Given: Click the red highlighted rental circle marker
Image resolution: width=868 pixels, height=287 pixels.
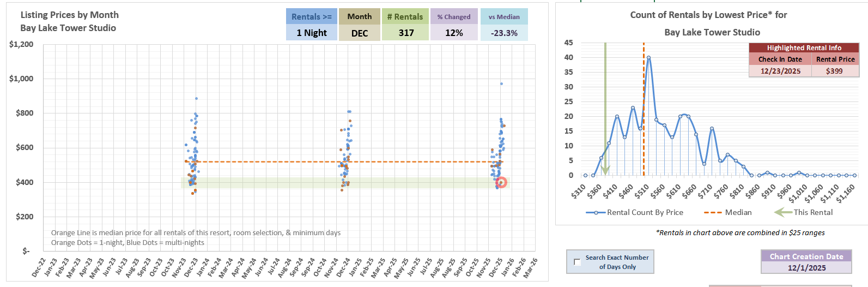Looking at the screenshot, I should (x=501, y=183).
